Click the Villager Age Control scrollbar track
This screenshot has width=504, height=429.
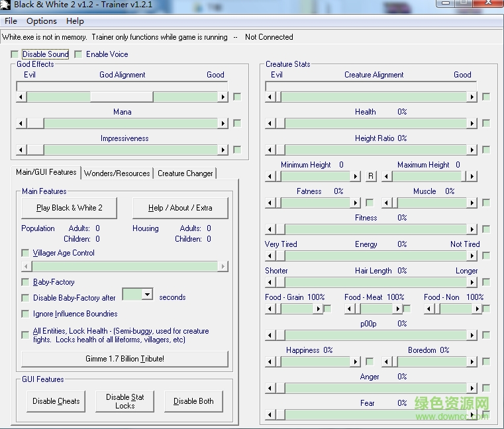coord(125,266)
